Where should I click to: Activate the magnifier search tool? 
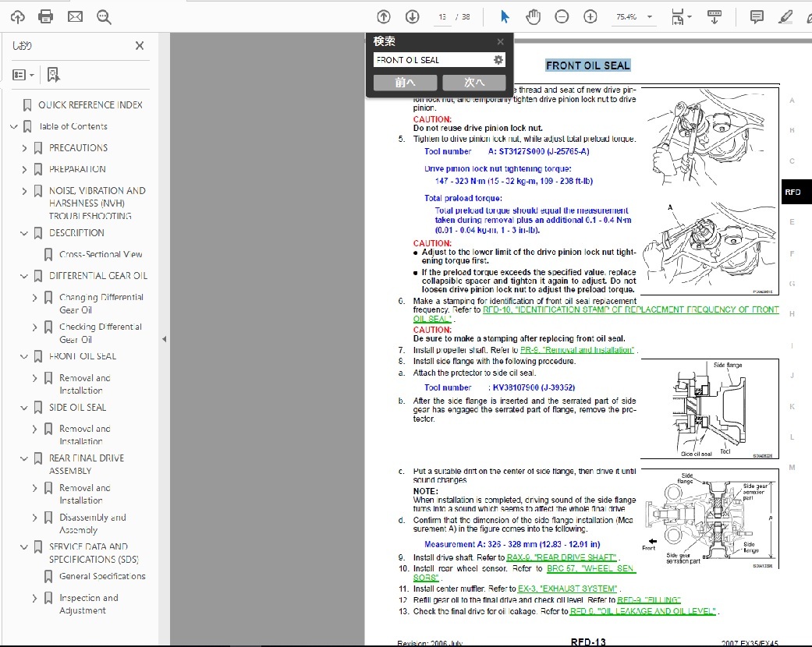(x=104, y=16)
